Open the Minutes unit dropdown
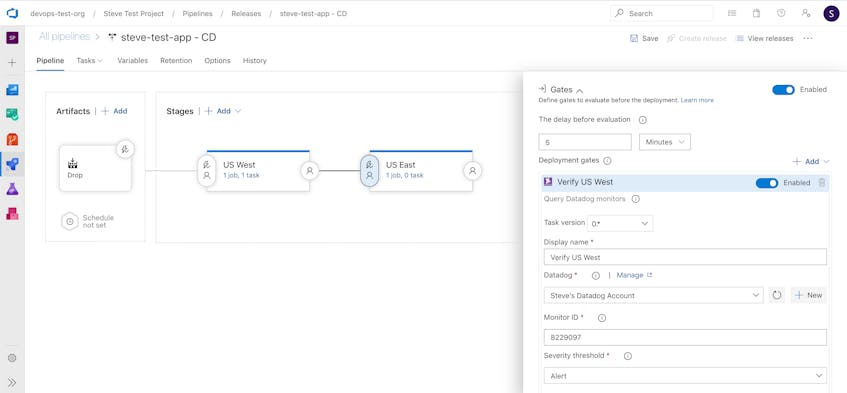847x393 pixels. tap(664, 142)
